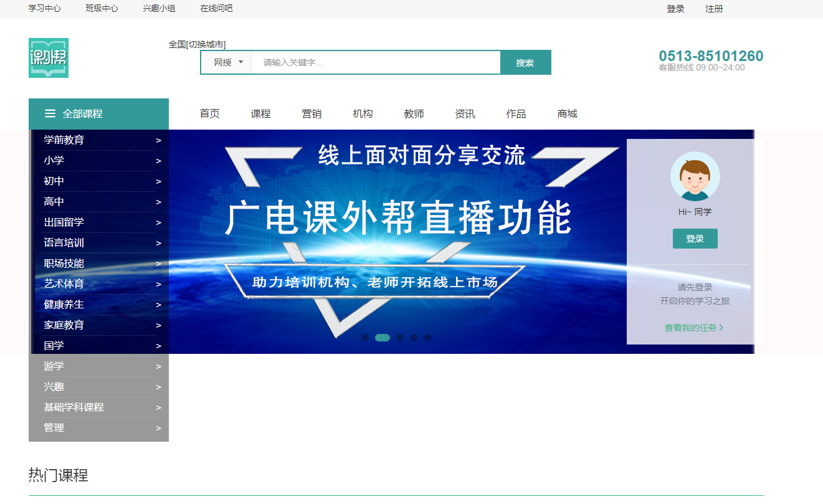The image size is (823, 504).
Task: Click the 登录 button in user panel
Action: pyautogui.click(x=695, y=239)
